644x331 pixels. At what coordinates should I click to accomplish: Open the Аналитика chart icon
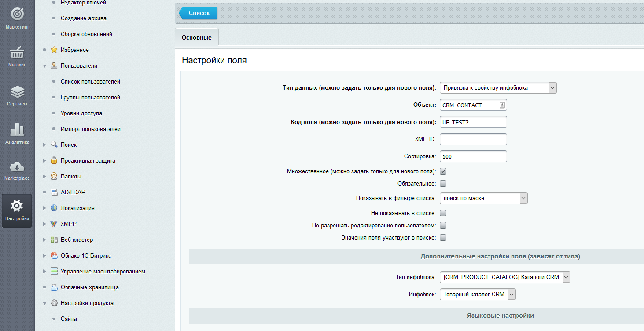[17, 130]
